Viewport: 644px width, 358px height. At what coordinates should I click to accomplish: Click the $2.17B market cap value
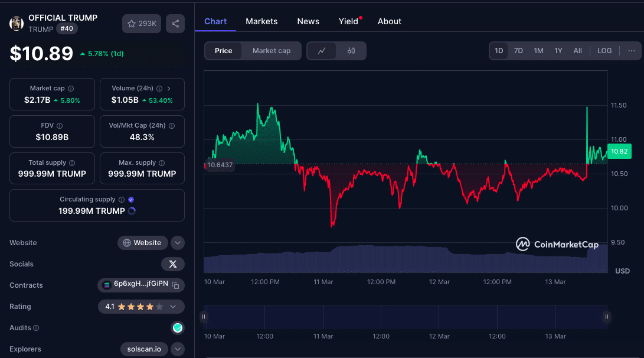(x=37, y=100)
